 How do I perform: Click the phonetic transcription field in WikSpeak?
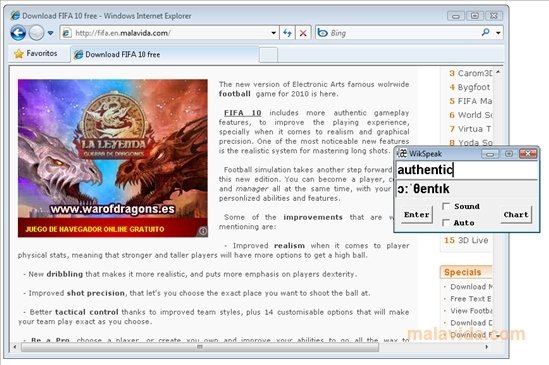tap(467, 189)
